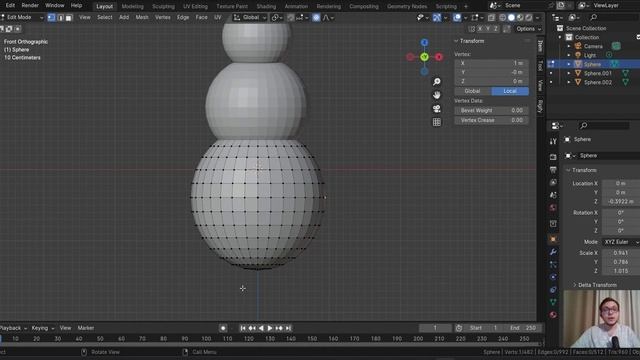Select edge select mode icon

click(60, 18)
